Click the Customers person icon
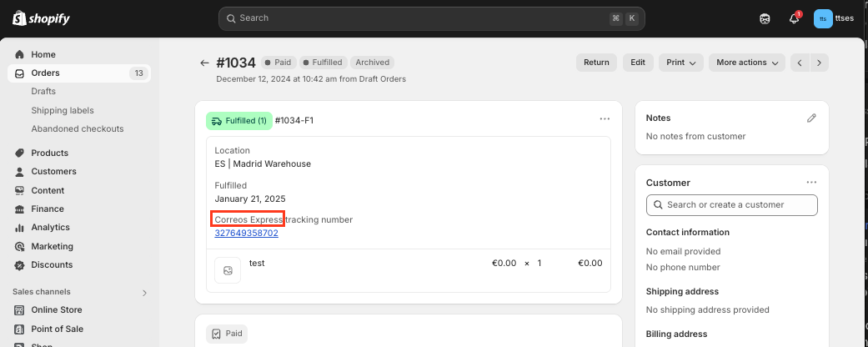 click(x=20, y=172)
